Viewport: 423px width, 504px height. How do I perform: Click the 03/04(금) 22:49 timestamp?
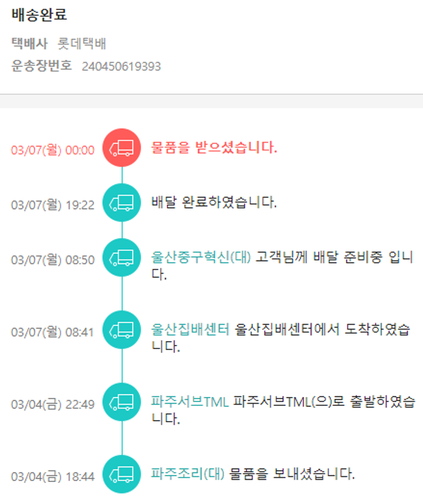(x=53, y=404)
